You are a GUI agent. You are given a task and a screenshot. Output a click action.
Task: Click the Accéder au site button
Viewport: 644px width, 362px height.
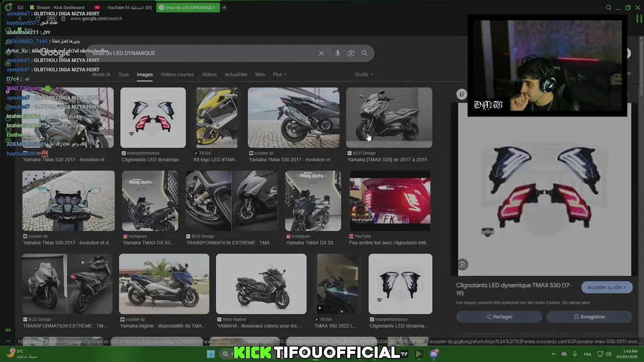[x=607, y=287]
